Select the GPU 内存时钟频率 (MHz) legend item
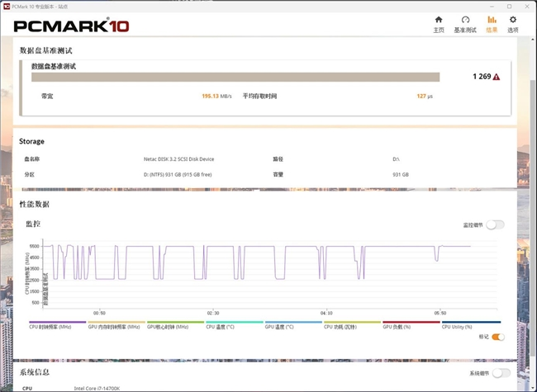 (x=116, y=326)
